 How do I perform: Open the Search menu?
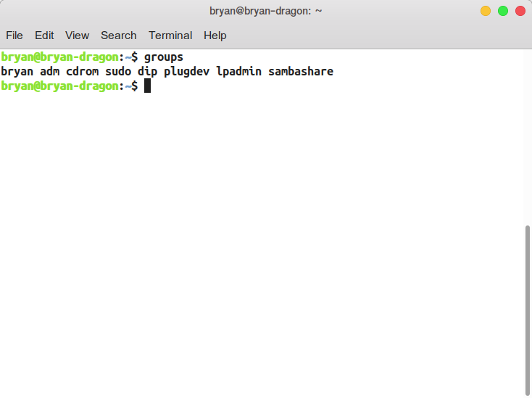[x=118, y=35]
